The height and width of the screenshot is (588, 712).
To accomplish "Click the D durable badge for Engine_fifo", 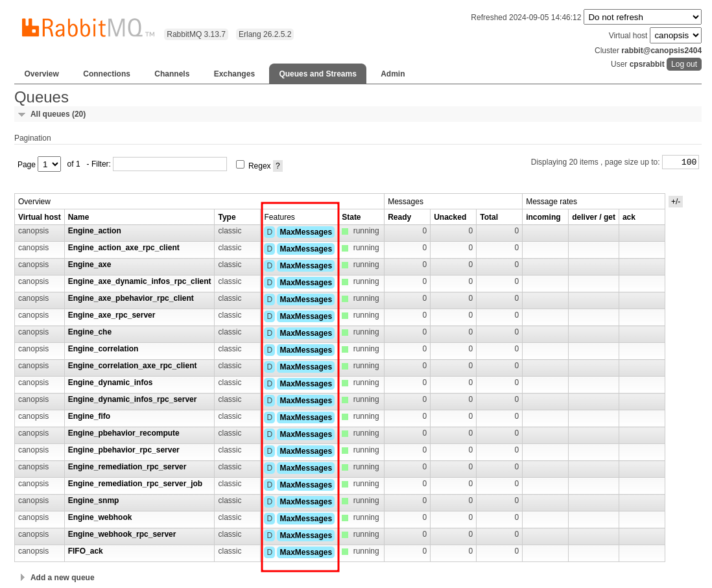I will [269, 417].
